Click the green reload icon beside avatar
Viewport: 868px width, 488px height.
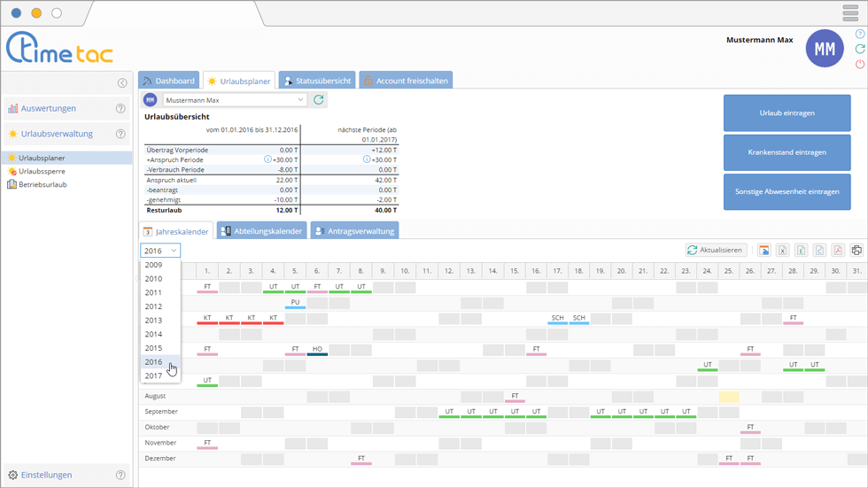860,50
